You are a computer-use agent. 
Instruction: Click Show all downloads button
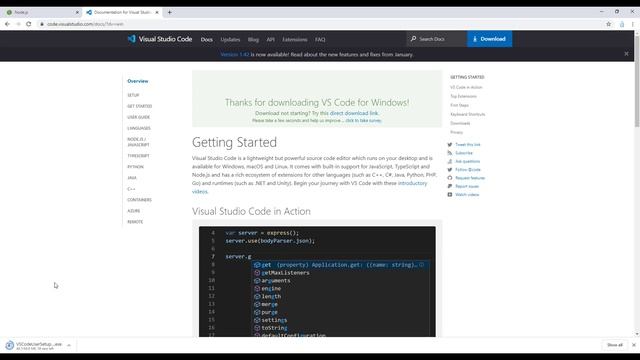(615, 345)
